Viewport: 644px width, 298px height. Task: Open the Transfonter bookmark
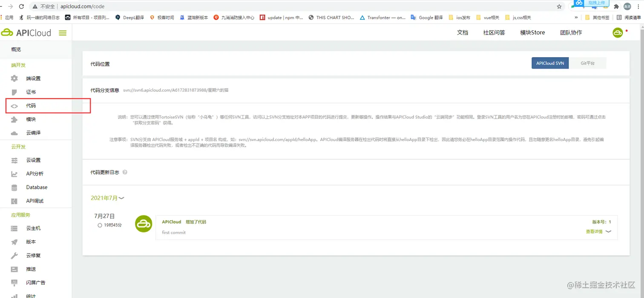click(x=382, y=17)
